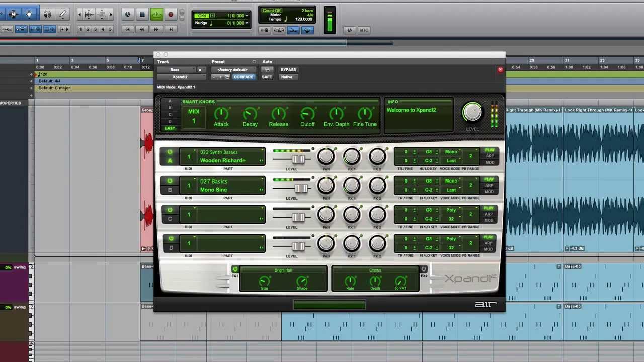This screenshot has height=362, width=644.
Task: Open the Bass track selector
Action: (x=176, y=70)
